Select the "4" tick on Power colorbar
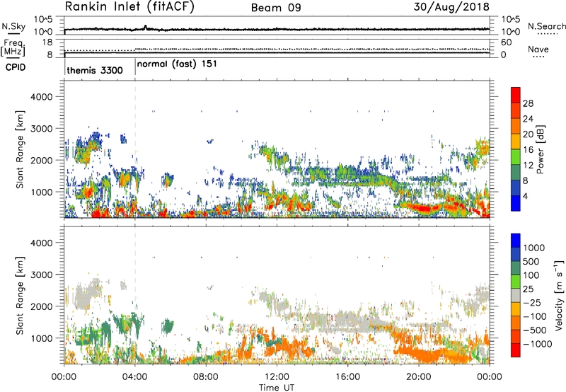Screen dimensions: 566x392 pos(526,196)
